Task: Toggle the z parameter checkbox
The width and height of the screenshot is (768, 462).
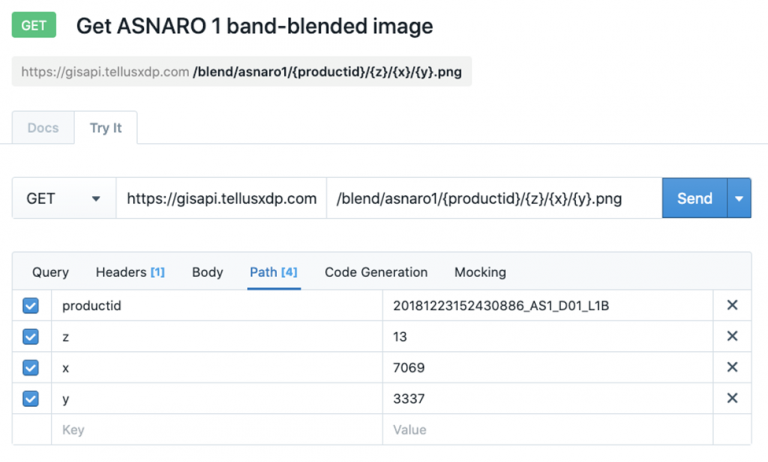Action: 30,337
